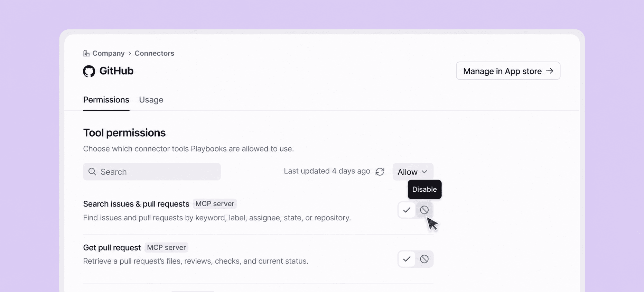
Task: Go to Company in breadcrumb
Action: [109, 53]
